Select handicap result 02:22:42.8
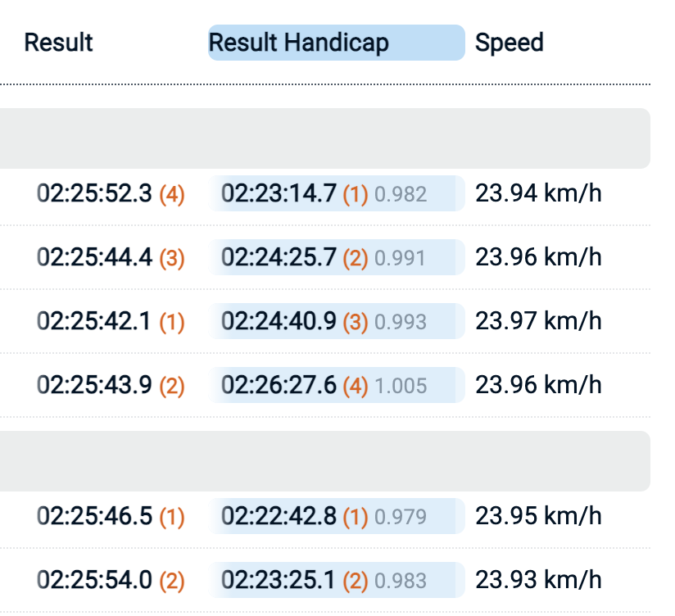 point(279,516)
